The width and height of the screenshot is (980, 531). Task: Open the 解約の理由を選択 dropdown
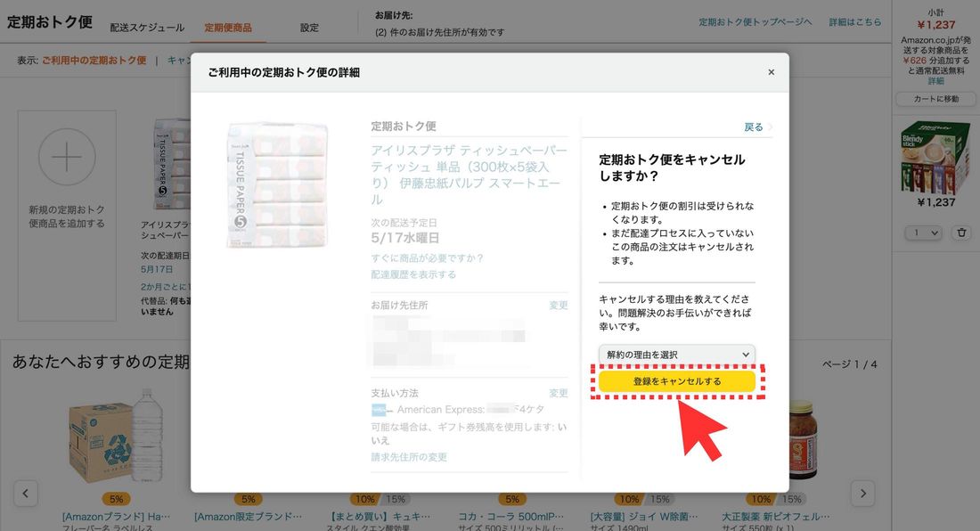coord(677,355)
